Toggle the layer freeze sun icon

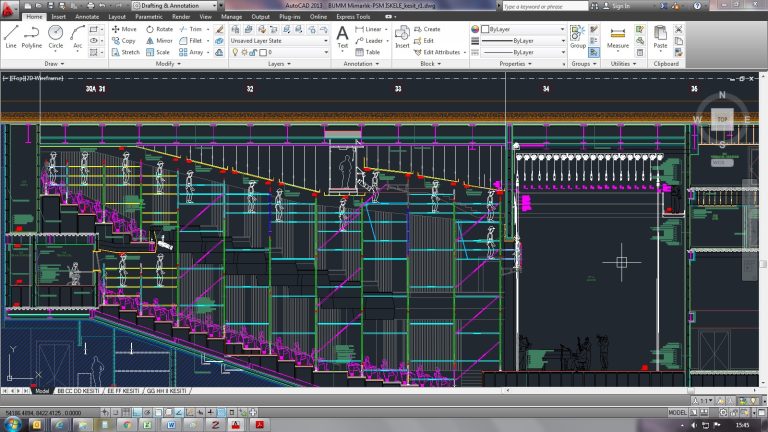245,52
